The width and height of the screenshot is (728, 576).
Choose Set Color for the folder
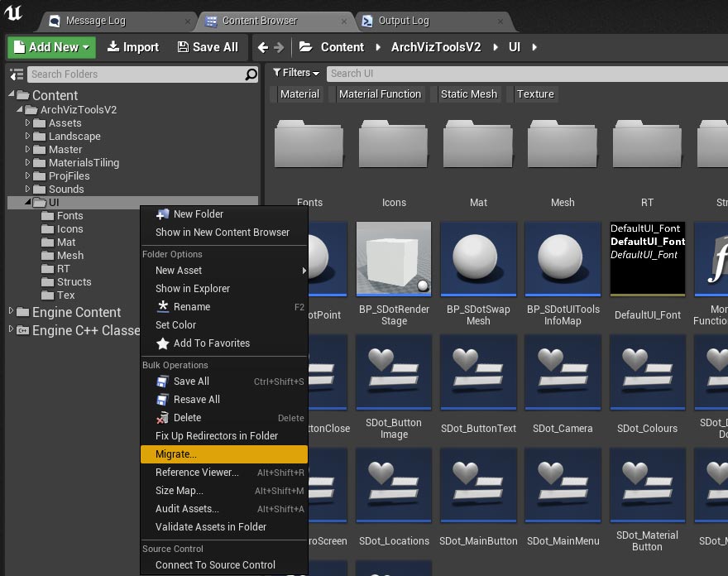225,325
